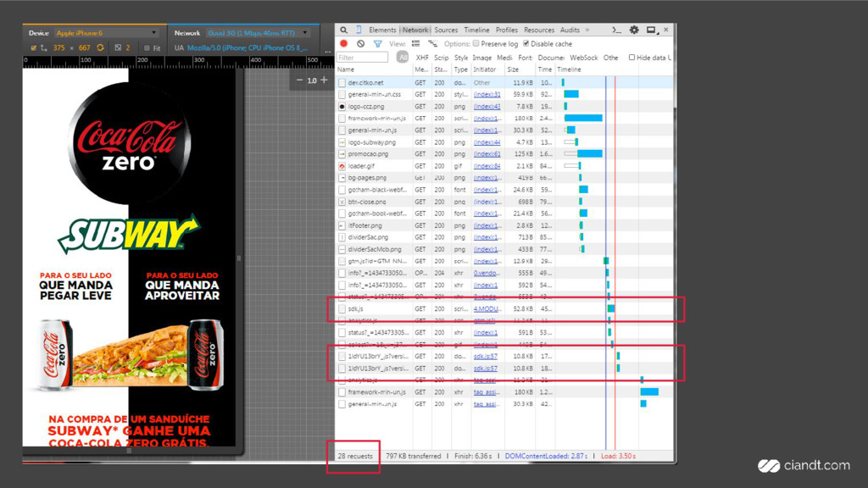The height and width of the screenshot is (488, 868).
Task: Open the Profiles tab
Action: tap(507, 30)
